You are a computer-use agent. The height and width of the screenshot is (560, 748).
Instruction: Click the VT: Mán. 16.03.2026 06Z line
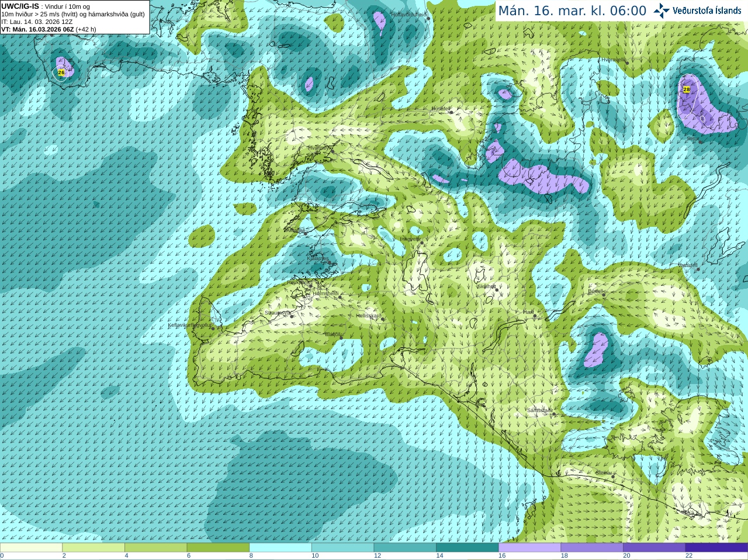(x=49, y=29)
